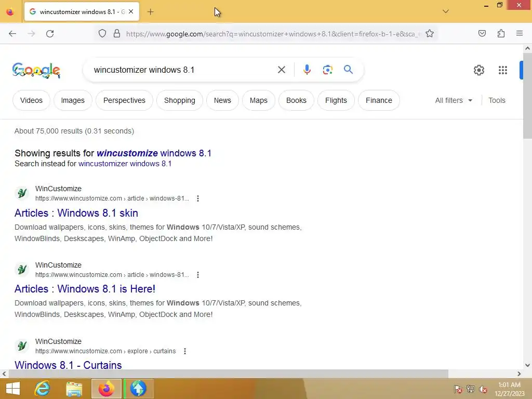Image resolution: width=532 pixels, height=399 pixels.
Task: Expand the All filters dropdown
Action: [x=454, y=100]
